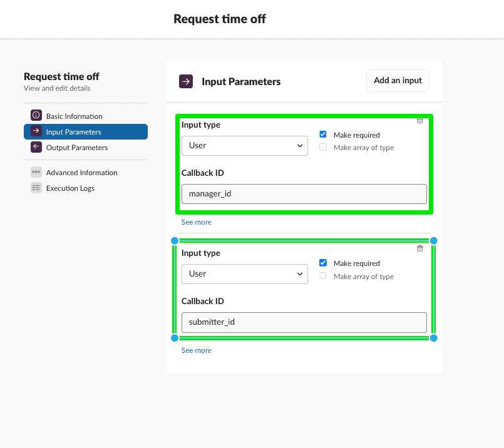504x448 pixels.
Task: Delete the manager_id input via trash icon
Action: pyautogui.click(x=420, y=120)
